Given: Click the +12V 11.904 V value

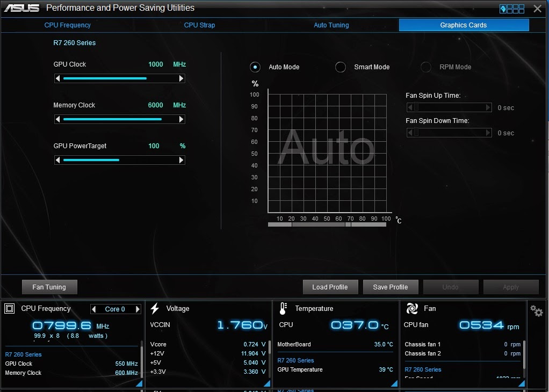Looking at the screenshot, I should pos(253,353).
